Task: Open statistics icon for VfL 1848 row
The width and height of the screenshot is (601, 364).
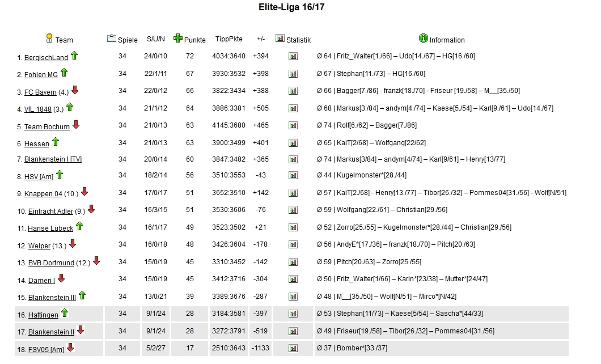Action: pyautogui.click(x=293, y=108)
